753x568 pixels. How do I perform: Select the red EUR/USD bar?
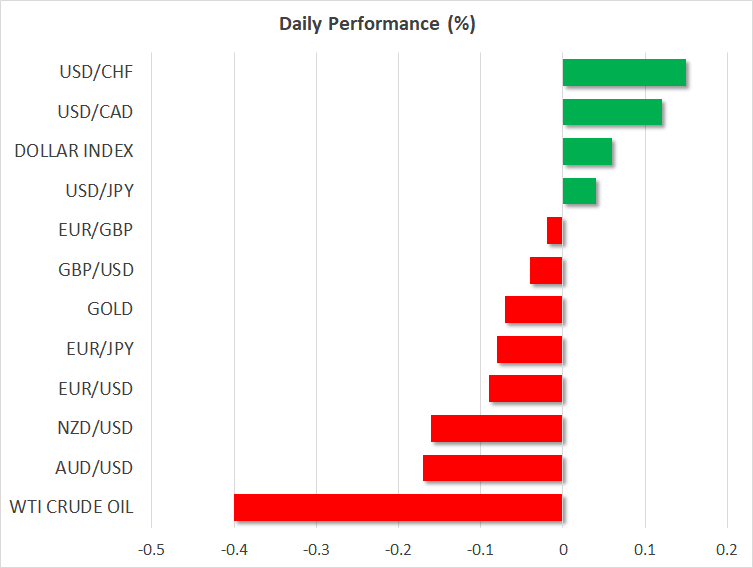526,389
